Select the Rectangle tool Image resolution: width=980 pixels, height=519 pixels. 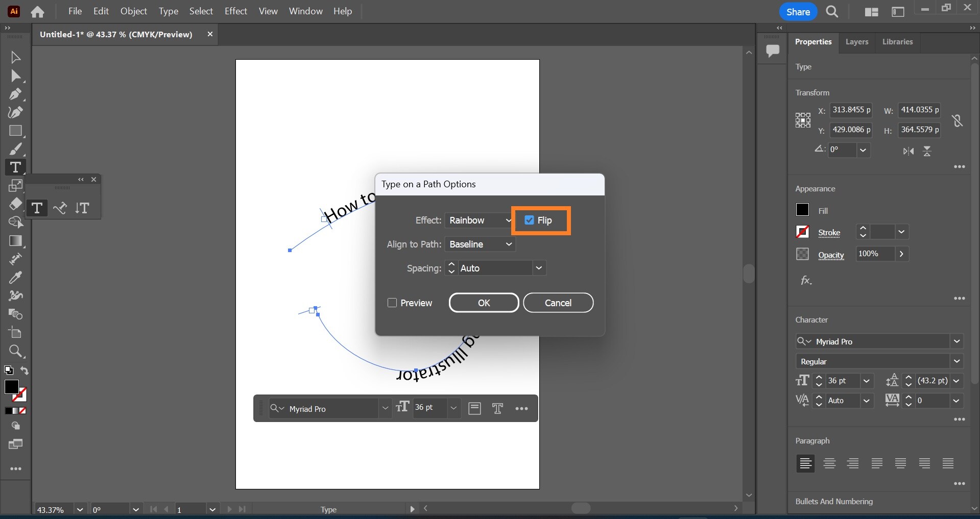coord(15,131)
